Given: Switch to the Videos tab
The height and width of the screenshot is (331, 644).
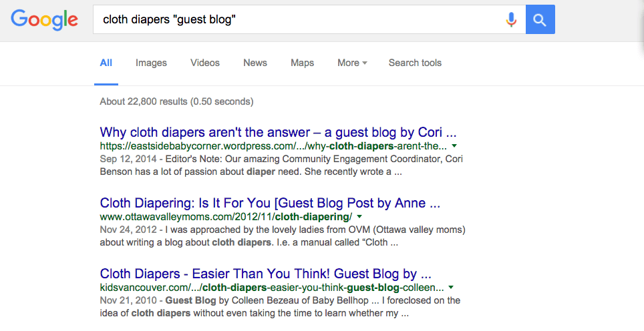Looking at the screenshot, I should pyautogui.click(x=205, y=63).
